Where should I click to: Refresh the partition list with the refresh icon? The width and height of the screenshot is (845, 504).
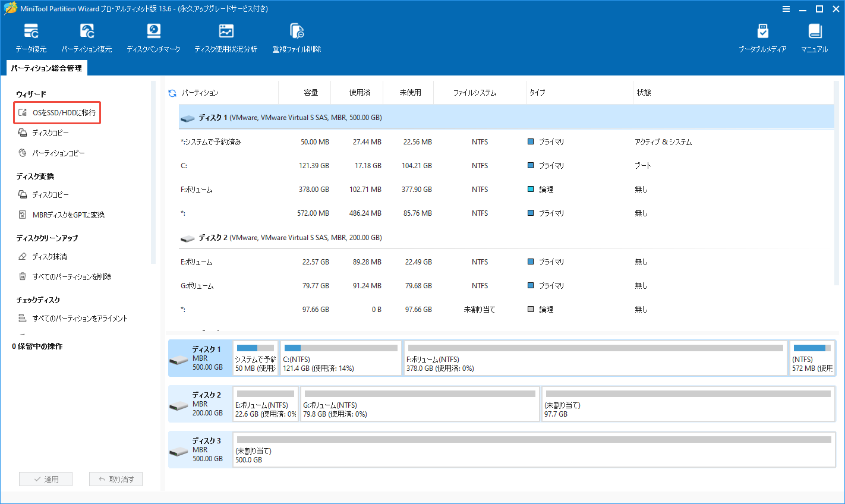[x=172, y=92]
